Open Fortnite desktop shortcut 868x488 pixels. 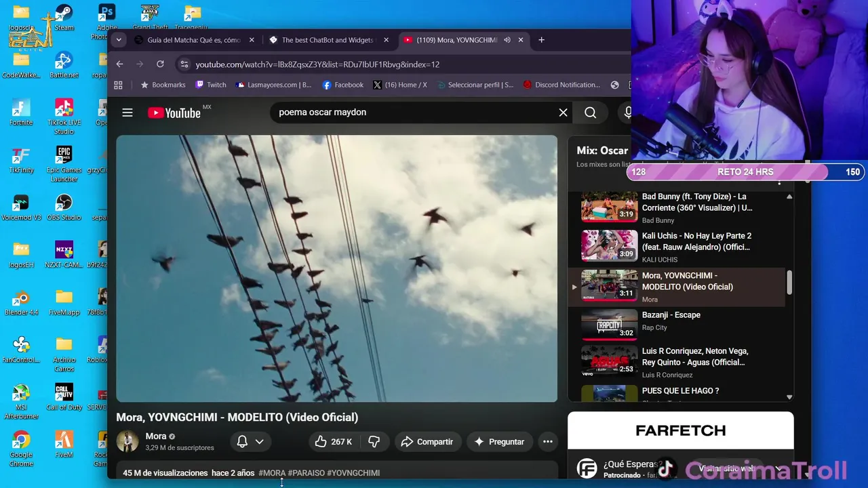point(21,113)
